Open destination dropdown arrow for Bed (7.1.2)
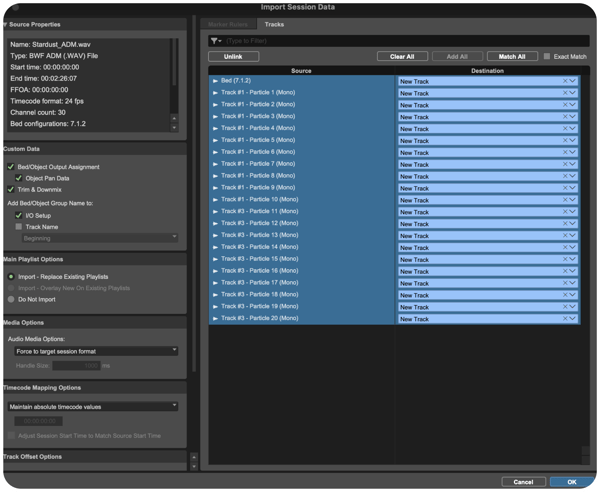 point(572,81)
